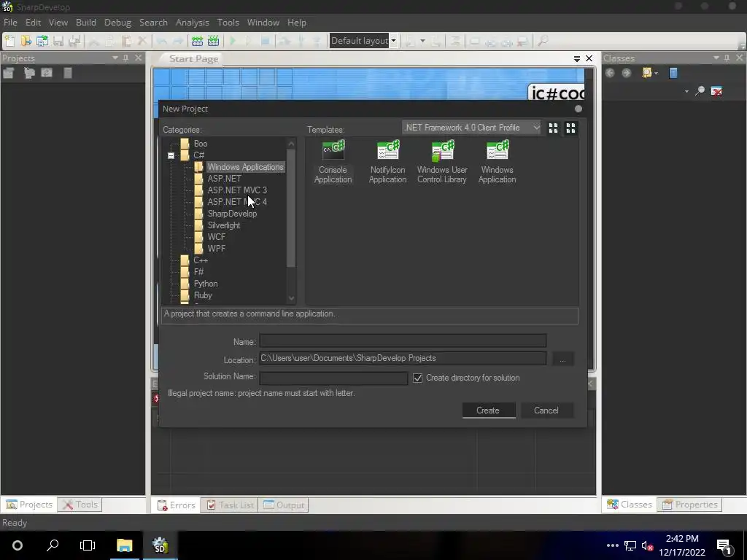This screenshot has height=560, width=747.
Task: Switch to the Output tab
Action: (284, 505)
